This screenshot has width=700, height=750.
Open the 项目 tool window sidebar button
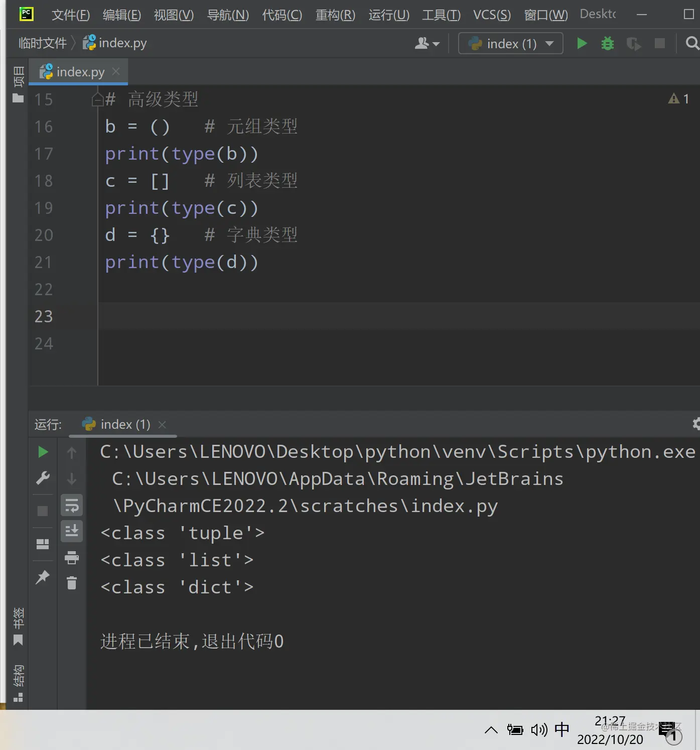tap(18, 84)
